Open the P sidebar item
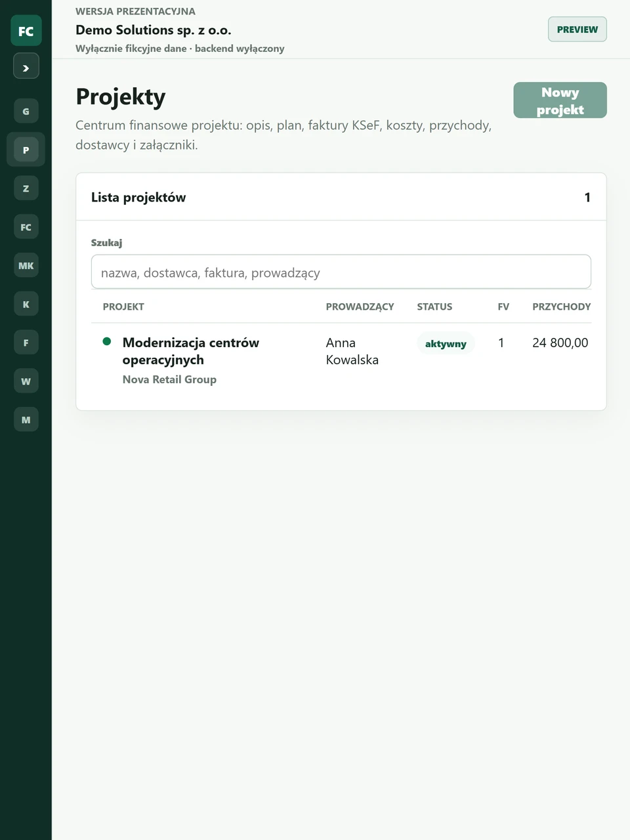 click(26, 150)
